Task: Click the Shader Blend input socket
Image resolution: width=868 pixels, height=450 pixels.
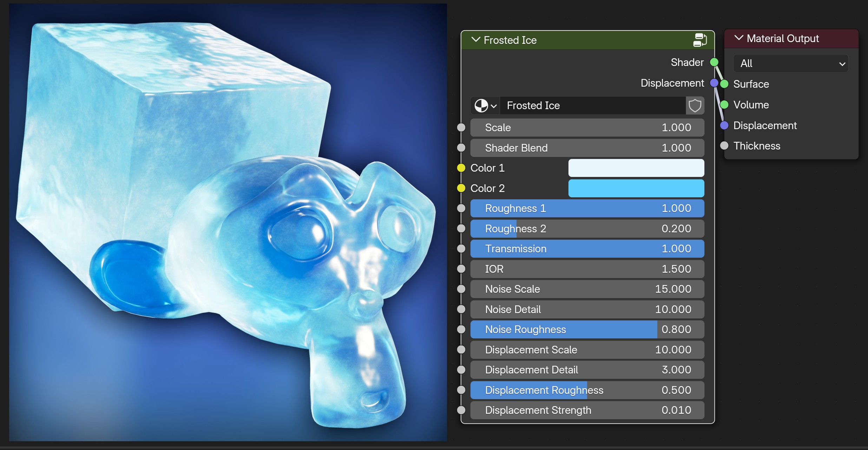Action: coord(461,148)
